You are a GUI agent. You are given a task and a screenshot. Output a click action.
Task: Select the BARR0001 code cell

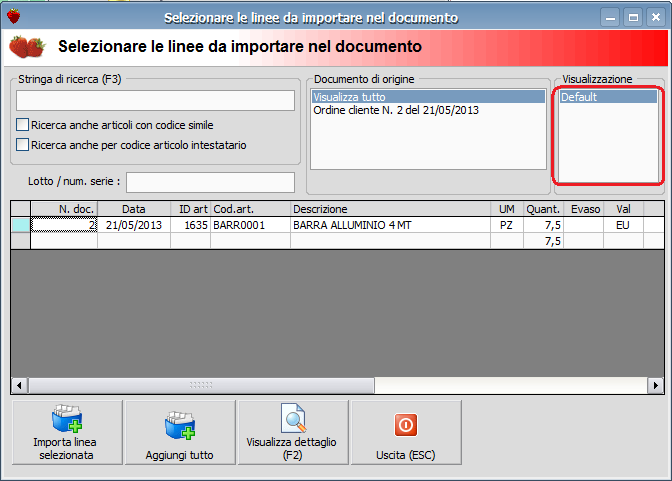pyautogui.click(x=250, y=225)
